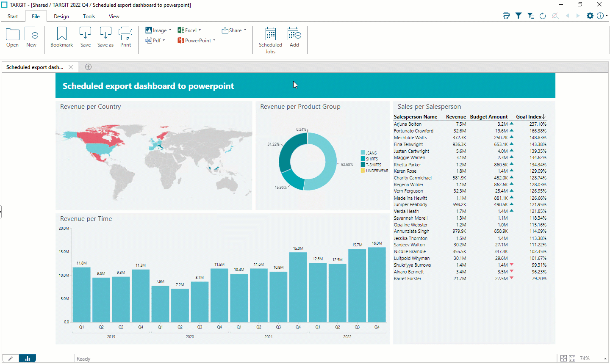610x364 pixels.
Task: Click the Budget Amount column header
Action: click(x=489, y=117)
